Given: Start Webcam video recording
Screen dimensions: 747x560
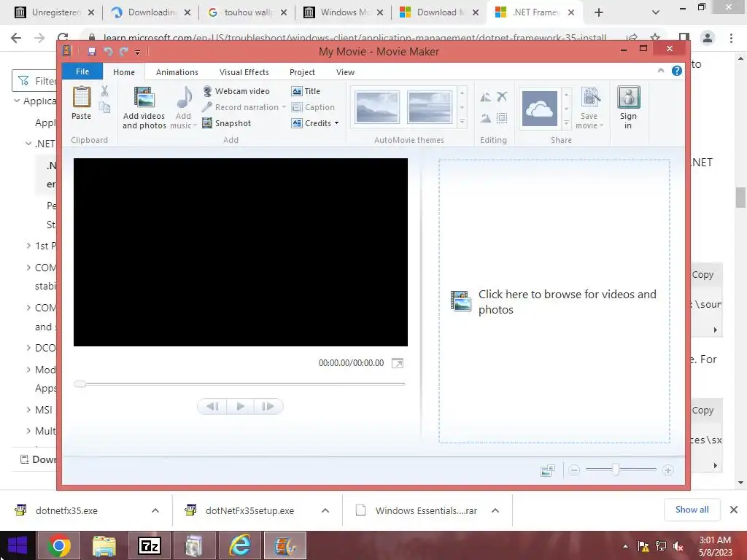Looking at the screenshot, I should [236, 91].
